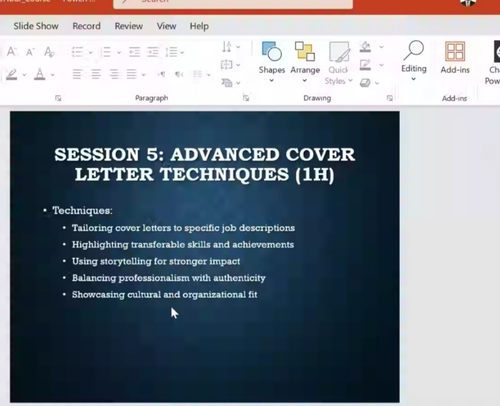Viewport: 500px width, 406px height.
Task: Apply bullet list formatting
Action: pyautogui.click(x=77, y=52)
